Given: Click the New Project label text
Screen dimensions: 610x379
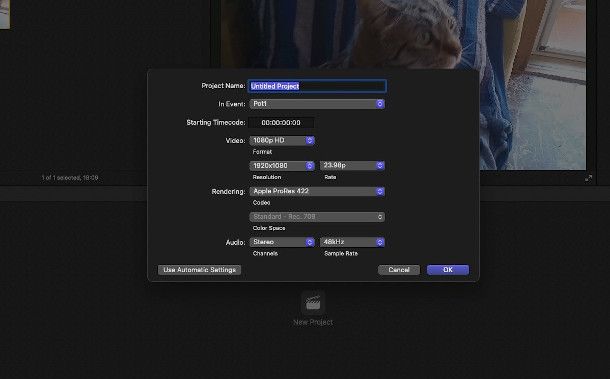Looking at the screenshot, I should (x=313, y=322).
